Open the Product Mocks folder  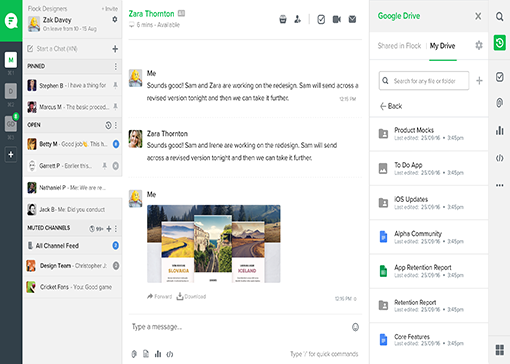tap(429, 134)
